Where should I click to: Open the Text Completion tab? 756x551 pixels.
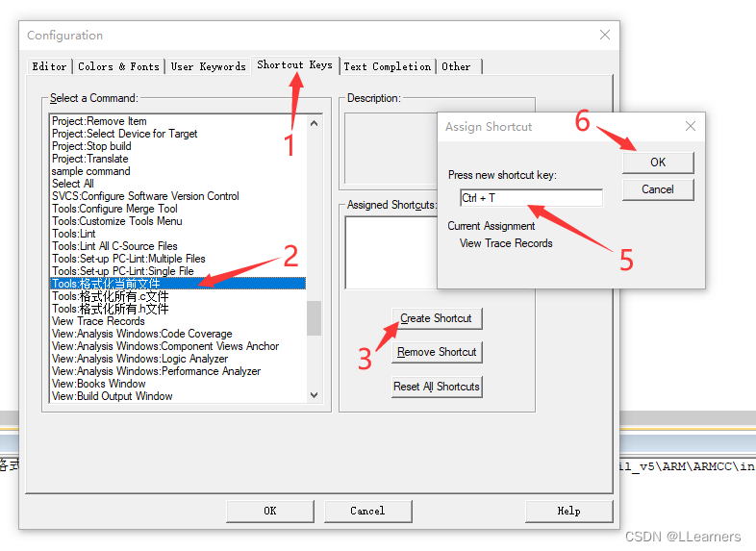[388, 66]
